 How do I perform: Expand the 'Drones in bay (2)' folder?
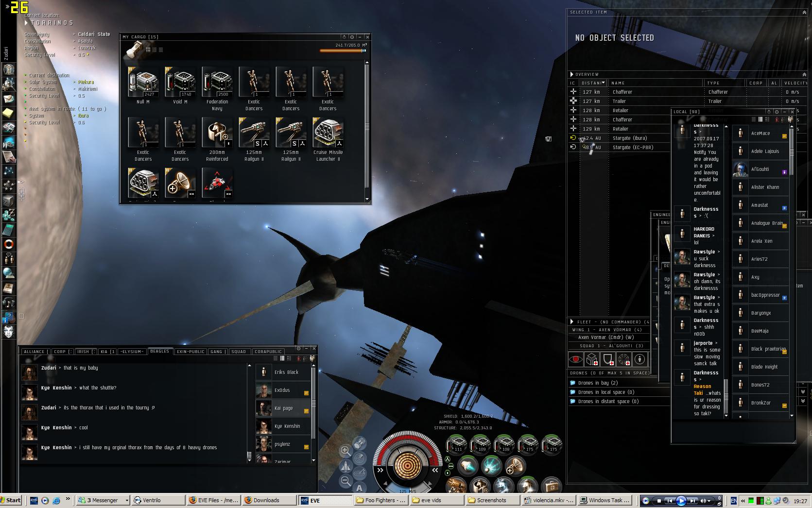(573, 383)
